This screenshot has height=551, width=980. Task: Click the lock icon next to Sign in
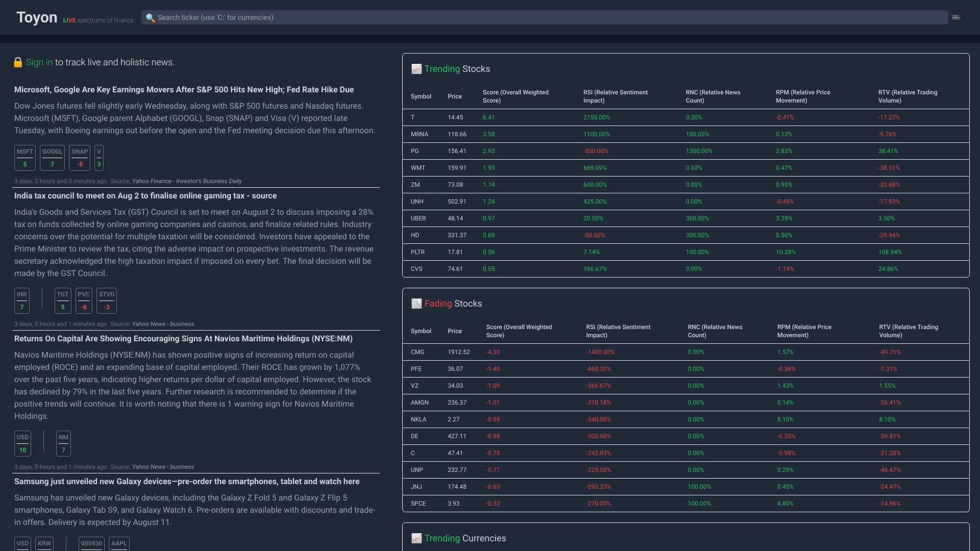click(x=18, y=62)
